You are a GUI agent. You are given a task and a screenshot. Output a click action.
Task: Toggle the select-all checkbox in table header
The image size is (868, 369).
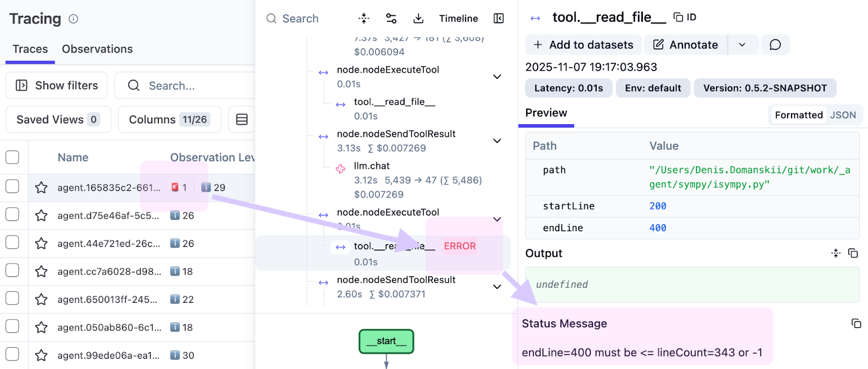point(12,157)
